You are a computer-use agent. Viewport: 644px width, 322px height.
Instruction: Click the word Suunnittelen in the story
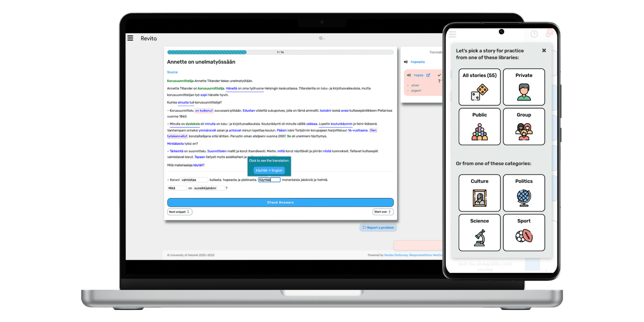pos(217,151)
